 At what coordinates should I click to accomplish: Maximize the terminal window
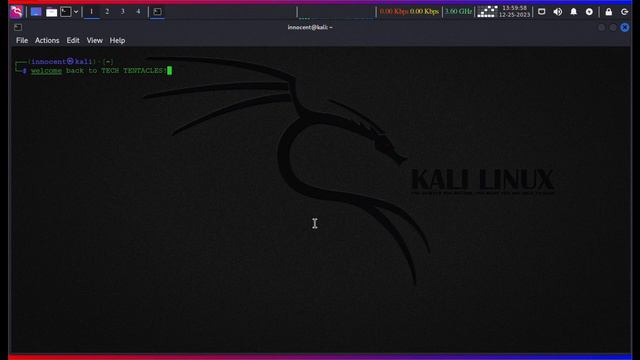[x=613, y=27]
